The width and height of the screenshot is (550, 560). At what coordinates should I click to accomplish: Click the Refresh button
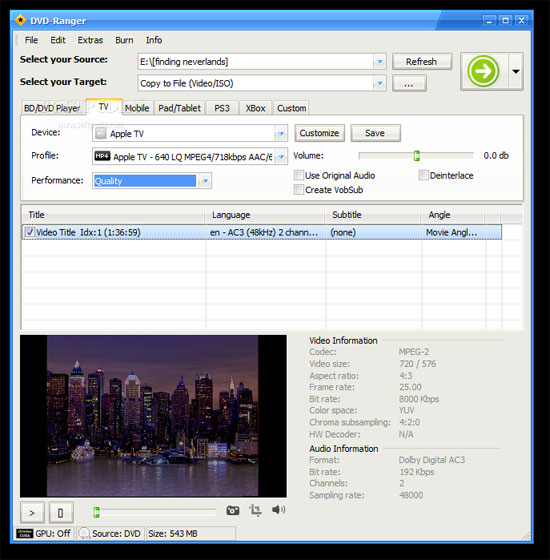tap(422, 61)
